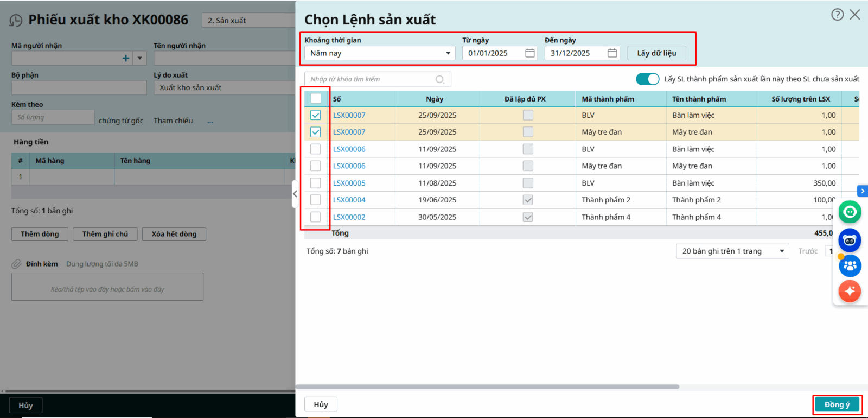Uncheck the first LSX00007 BLV row
868x418 pixels.
316,115
